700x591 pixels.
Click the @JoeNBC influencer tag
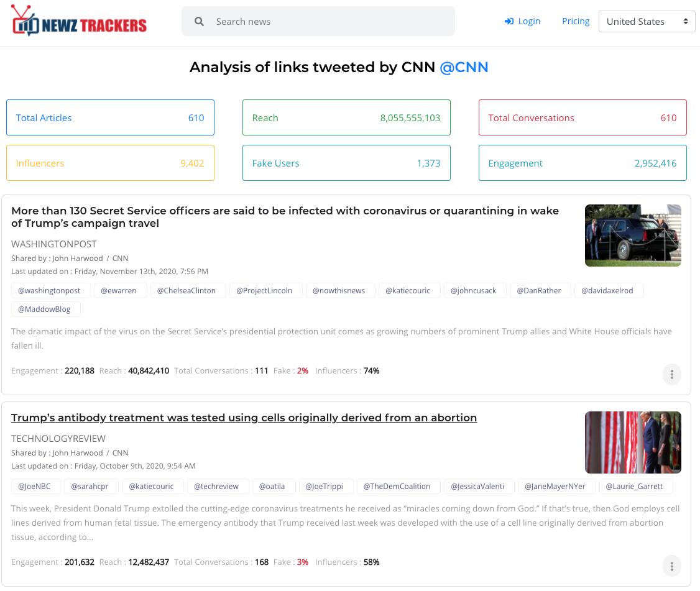click(36, 487)
